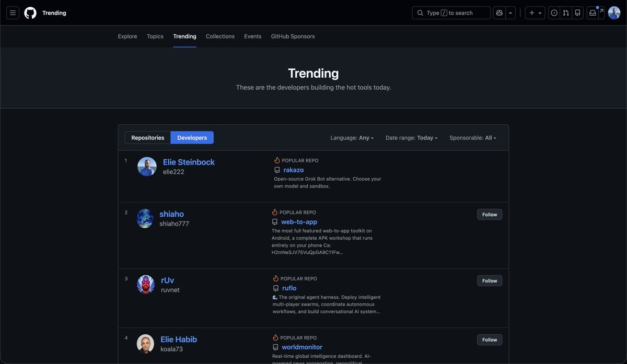627x364 pixels.
Task: Open the Repositories icon in header
Action: pos(577,13)
